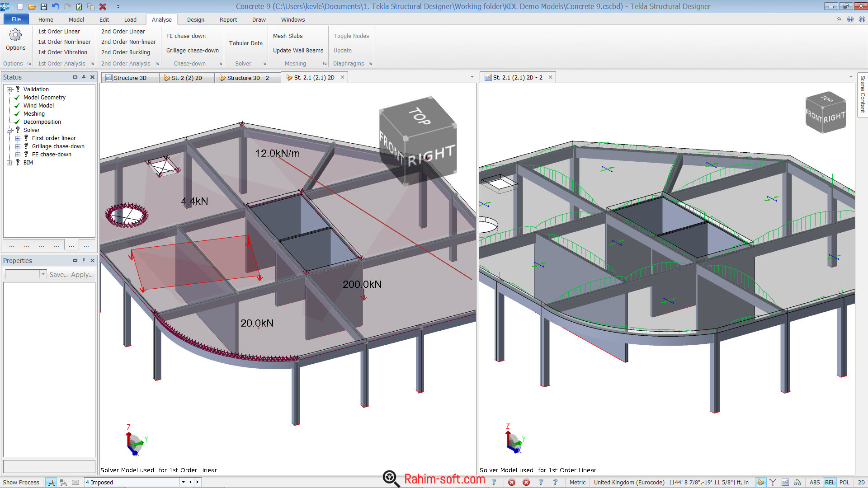Toggle REL coordinate mode
The width and height of the screenshot is (868, 488).
tap(830, 482)
